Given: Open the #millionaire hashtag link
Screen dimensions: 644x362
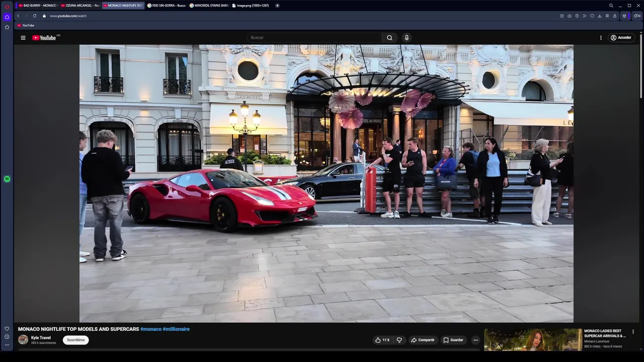Looking at the screenshot, I should [x=176, y=329].
